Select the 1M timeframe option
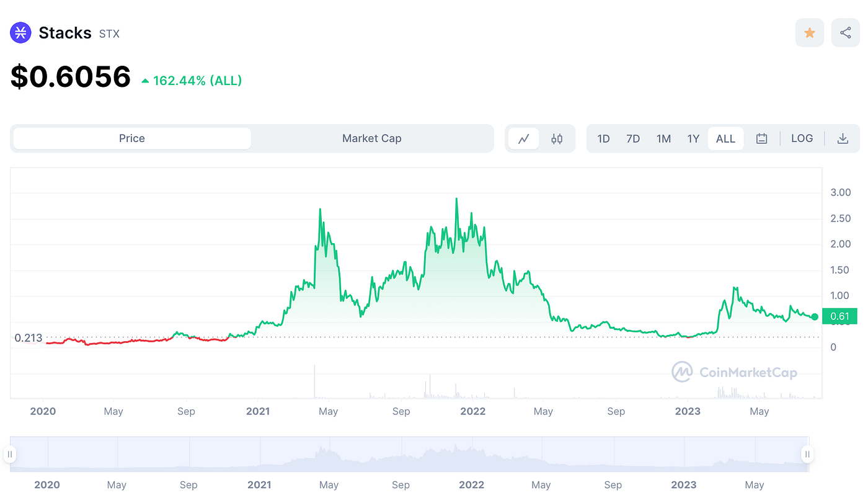The image size is (868, 503). [x=663, y=138]
